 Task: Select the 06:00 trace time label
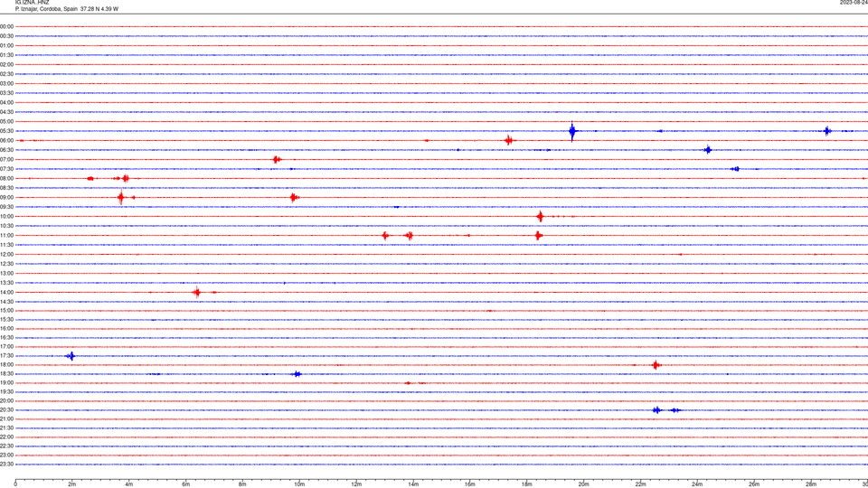coord(6,141)
